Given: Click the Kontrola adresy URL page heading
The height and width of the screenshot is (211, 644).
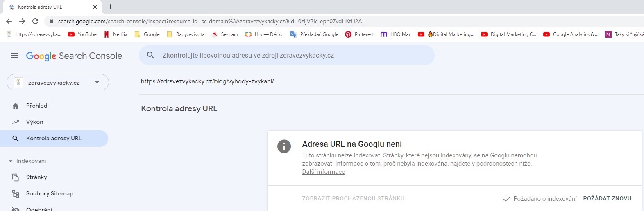Looking at the screenshot, I should tap(179, 108).
